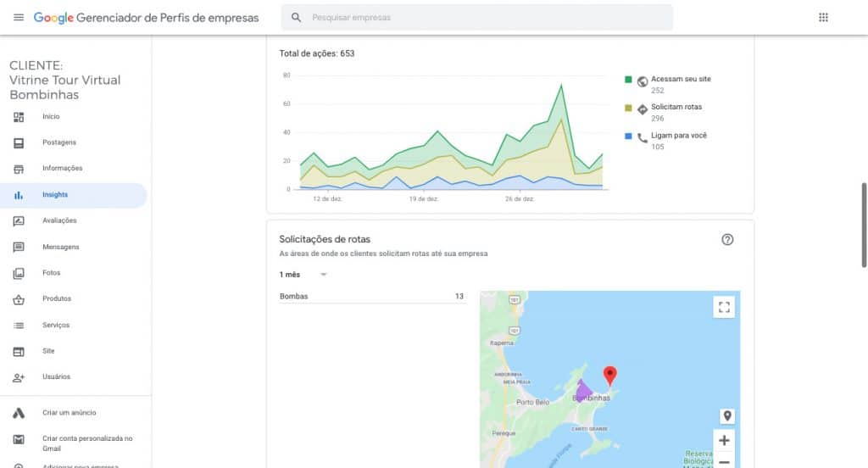Viewport: 868px width, 468px height.
Task: Click the red location pin on map
Action: [609, 375]
